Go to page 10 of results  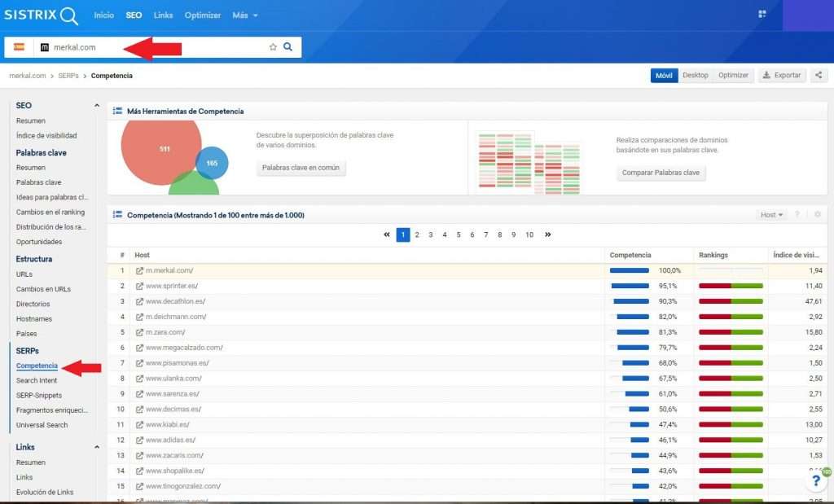(x=529, y=234)
